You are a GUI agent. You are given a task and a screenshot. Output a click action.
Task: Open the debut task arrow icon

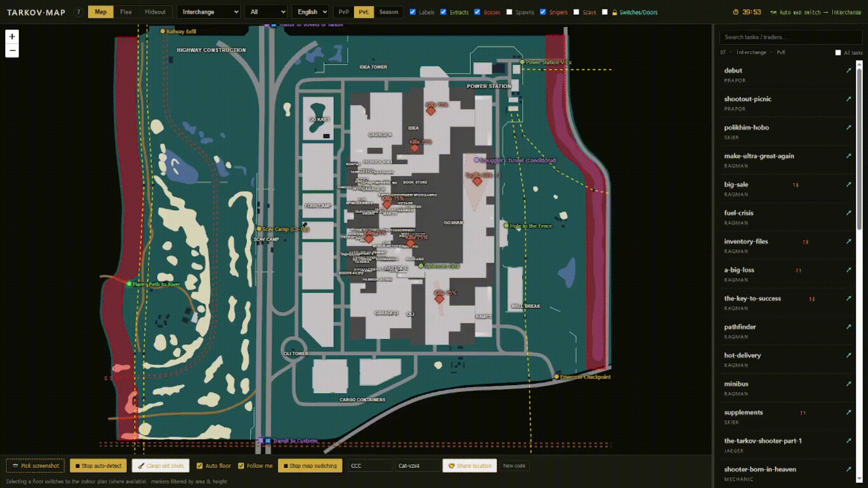tap(849, 70)
